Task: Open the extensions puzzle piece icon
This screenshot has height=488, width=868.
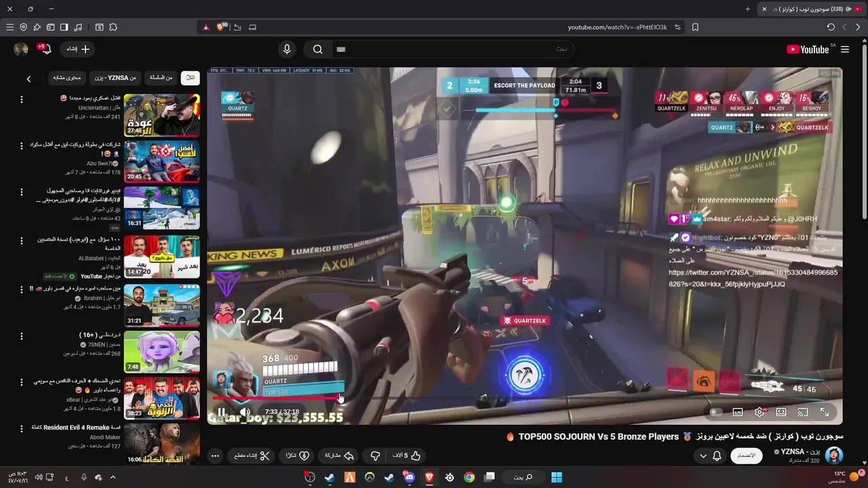Action: [113, 27]
